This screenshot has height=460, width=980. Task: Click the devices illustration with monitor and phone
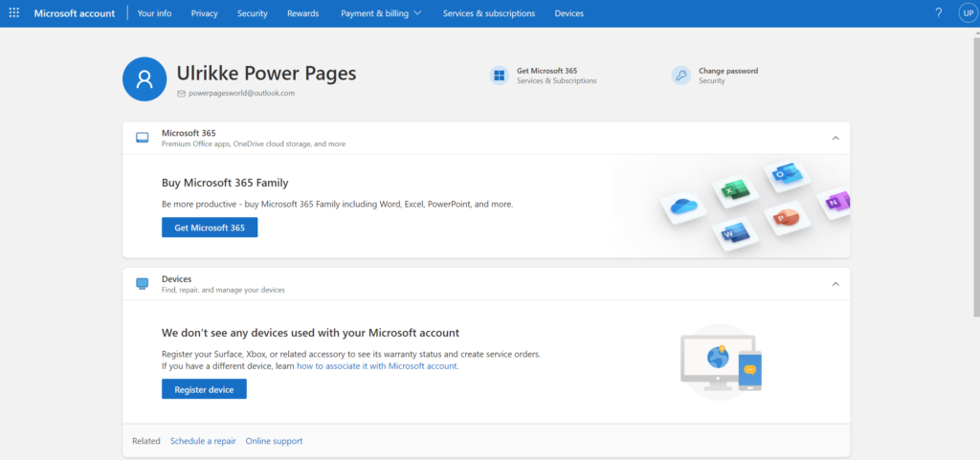point(722,362)
